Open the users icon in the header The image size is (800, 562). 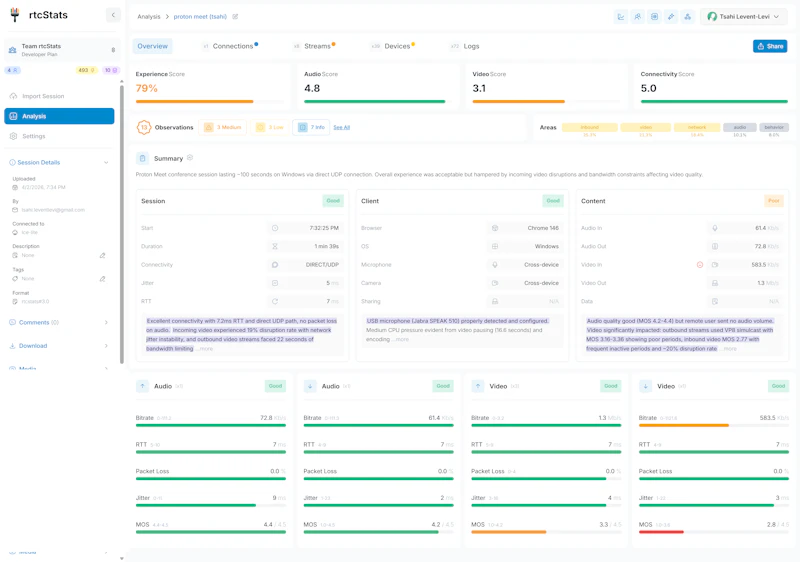638,17
